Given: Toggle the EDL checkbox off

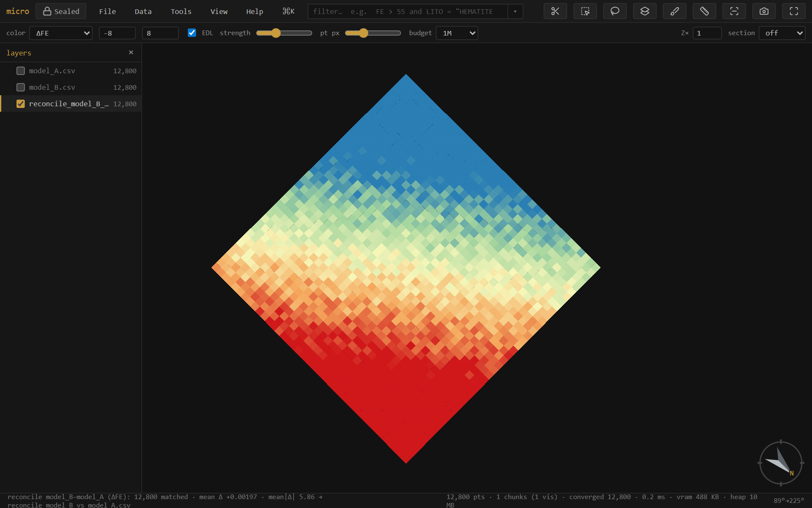Looking at the screenshot, I should (192, 33).
